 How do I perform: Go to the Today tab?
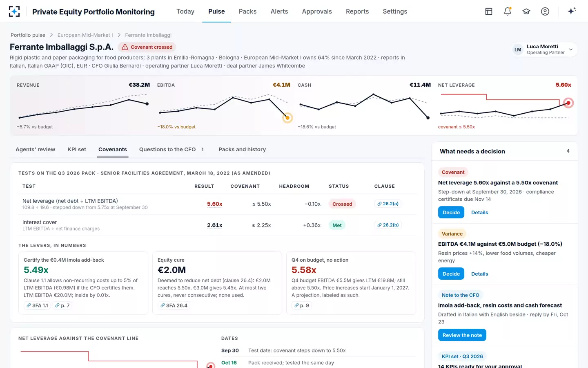coord(185,11)
